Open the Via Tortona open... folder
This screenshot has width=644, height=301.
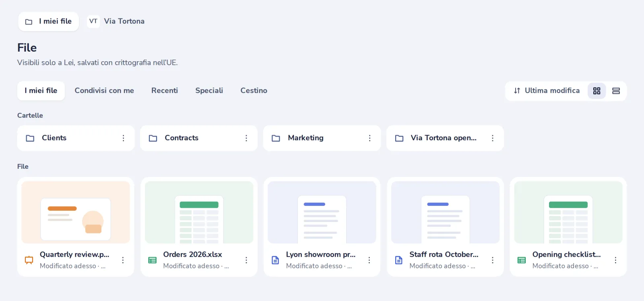coord(445,138)
